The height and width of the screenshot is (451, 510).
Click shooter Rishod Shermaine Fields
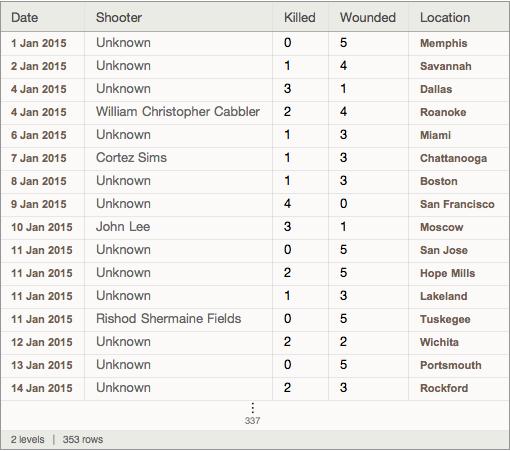pyautogui.click(x=168, y=319)
